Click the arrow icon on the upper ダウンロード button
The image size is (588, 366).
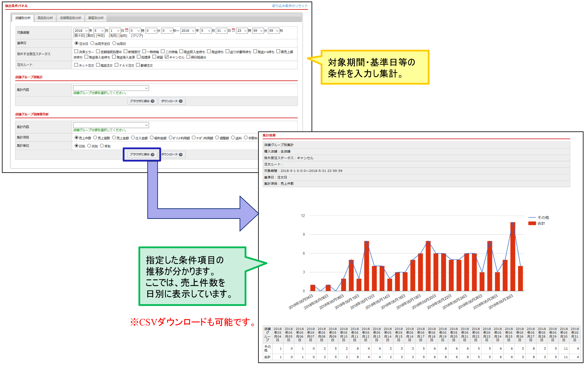(181, 101)
